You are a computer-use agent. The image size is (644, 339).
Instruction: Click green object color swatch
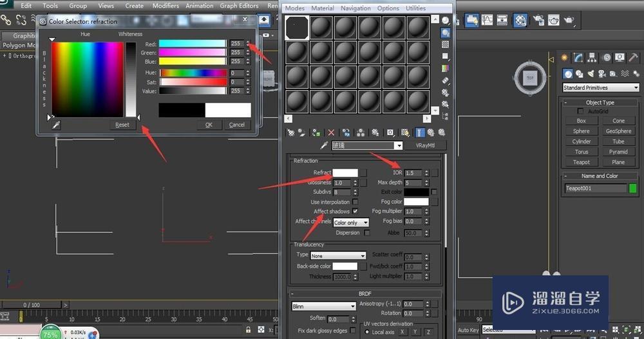[x=633, y=188]
